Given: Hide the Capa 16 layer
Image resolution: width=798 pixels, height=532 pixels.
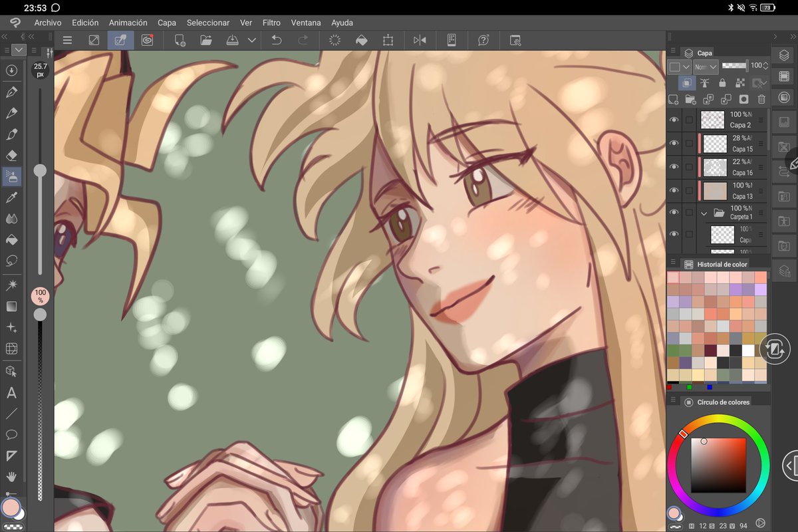Looking at the screenshot, I should click(x=674, y=166).
